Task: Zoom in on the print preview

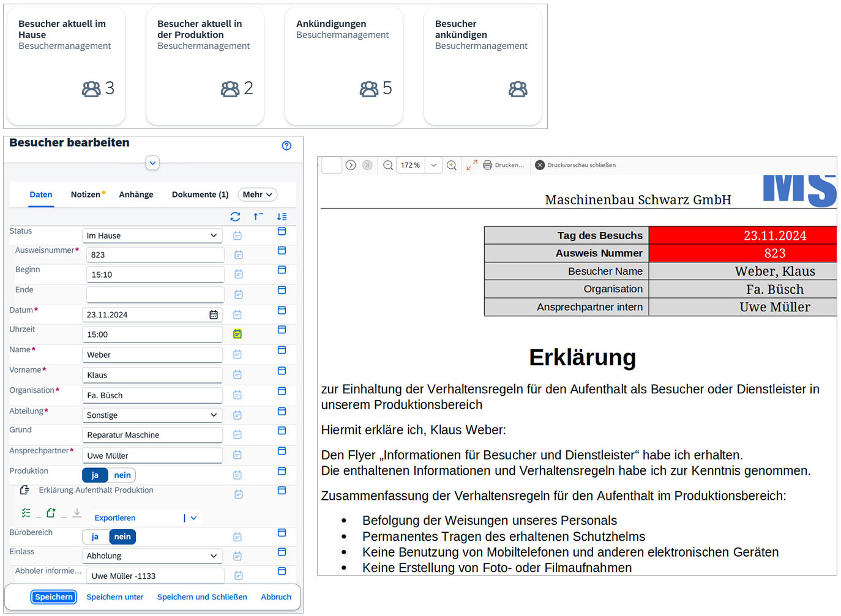Action: (452, 165)
